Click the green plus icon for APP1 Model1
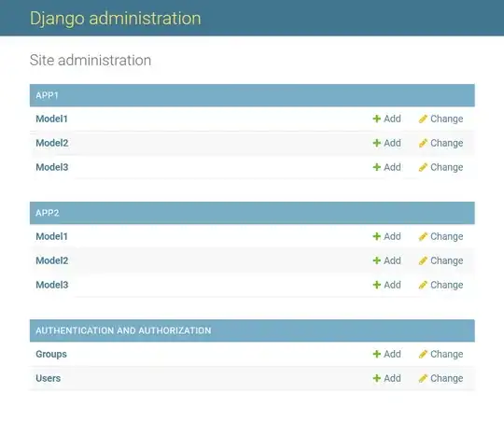This screenshot has width=504, height=435. coord(377,119)
